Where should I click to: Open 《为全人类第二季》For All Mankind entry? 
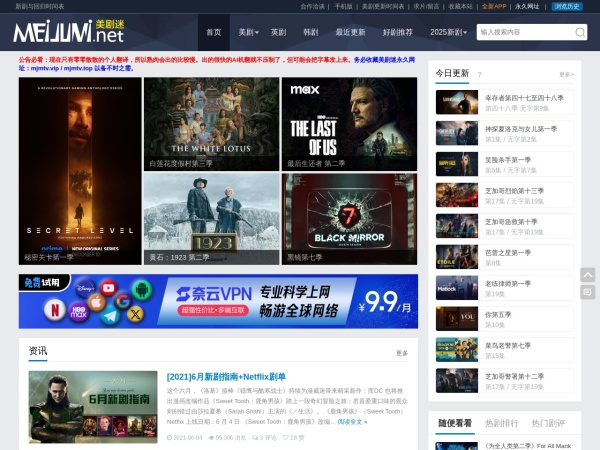click(505, 446)
